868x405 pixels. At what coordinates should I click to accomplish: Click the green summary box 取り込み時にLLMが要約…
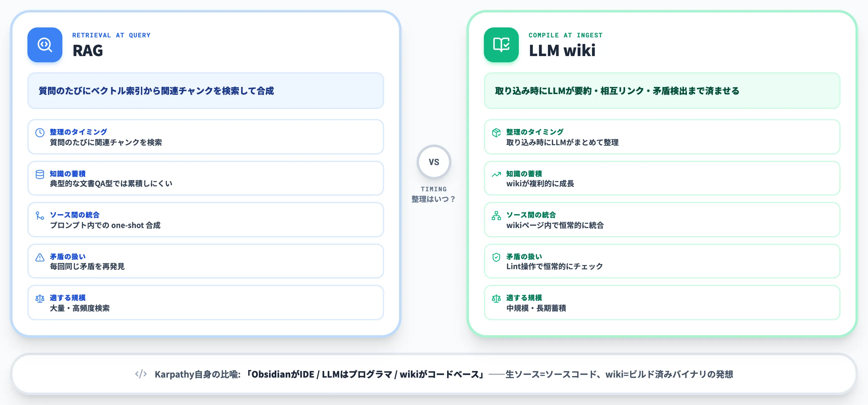662,91
